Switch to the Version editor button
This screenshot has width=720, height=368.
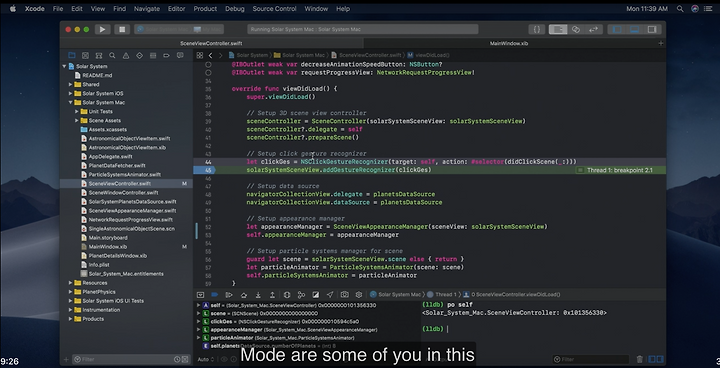593,29
